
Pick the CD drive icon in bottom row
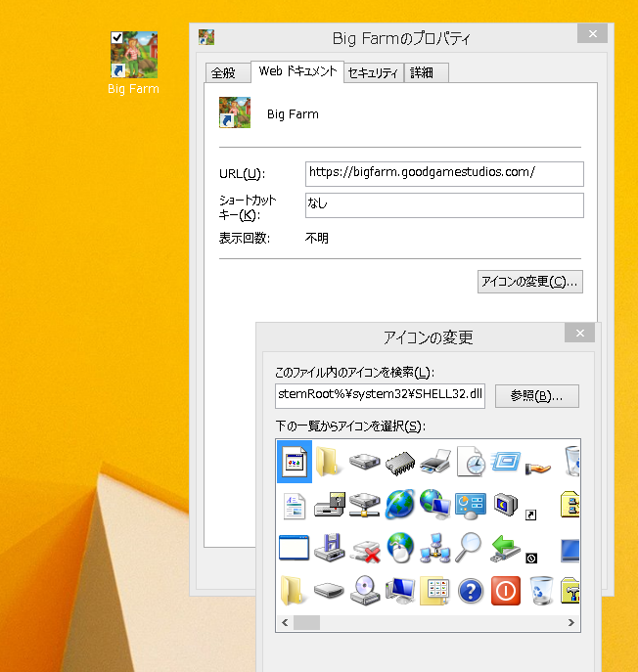point(364,591)
